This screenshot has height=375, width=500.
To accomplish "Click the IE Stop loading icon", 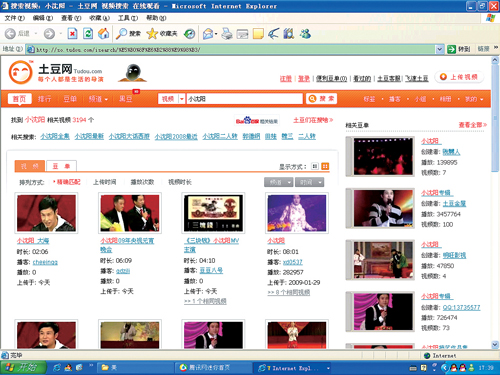I will [72, 33].
